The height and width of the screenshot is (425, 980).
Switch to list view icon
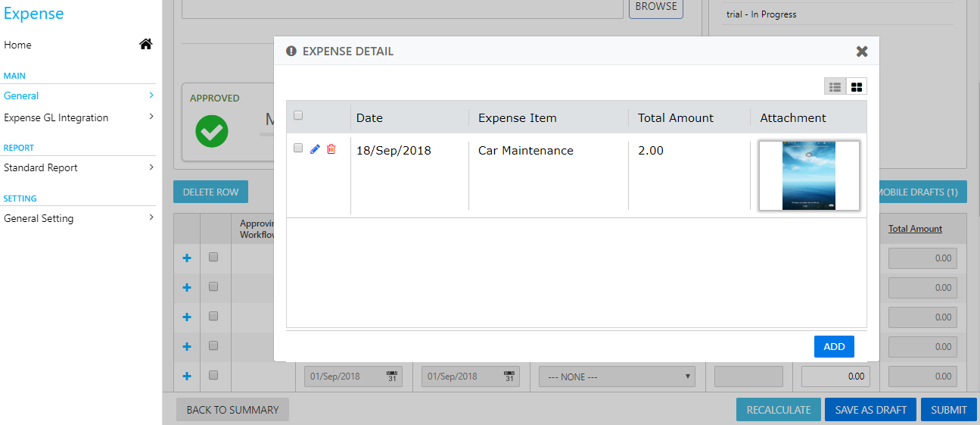[835, 87]
